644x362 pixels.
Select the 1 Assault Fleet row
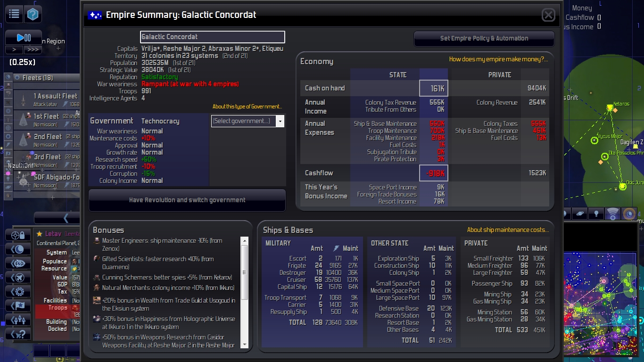[x=47, y=99]
